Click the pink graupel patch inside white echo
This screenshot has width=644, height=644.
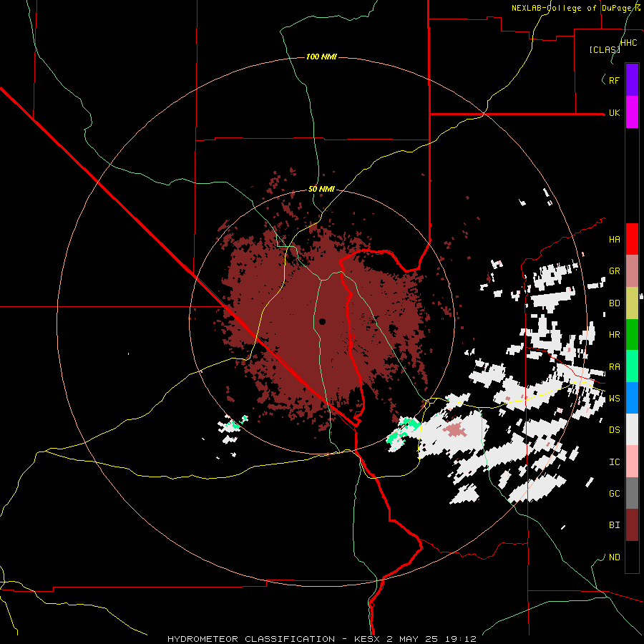pyautogui.click(x=454, y=429)
